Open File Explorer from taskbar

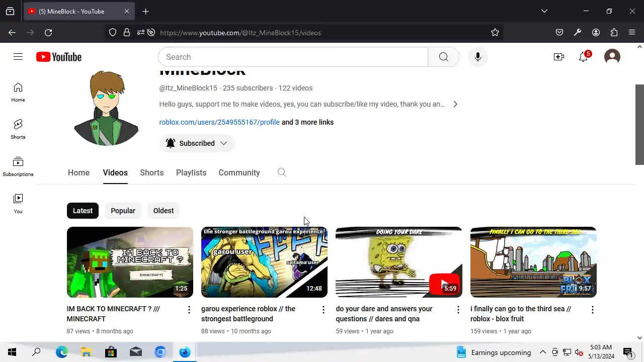pos(86,352)
